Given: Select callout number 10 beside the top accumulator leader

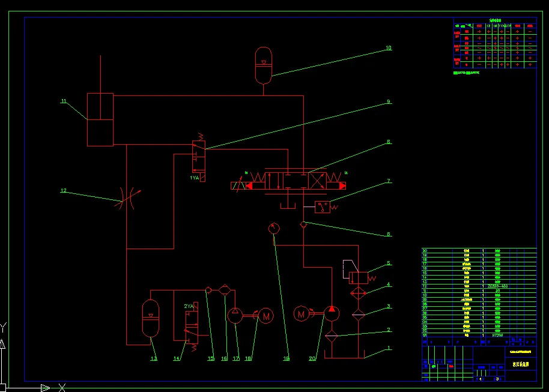Looking at the screenshot, I should (x=388, y=48).
